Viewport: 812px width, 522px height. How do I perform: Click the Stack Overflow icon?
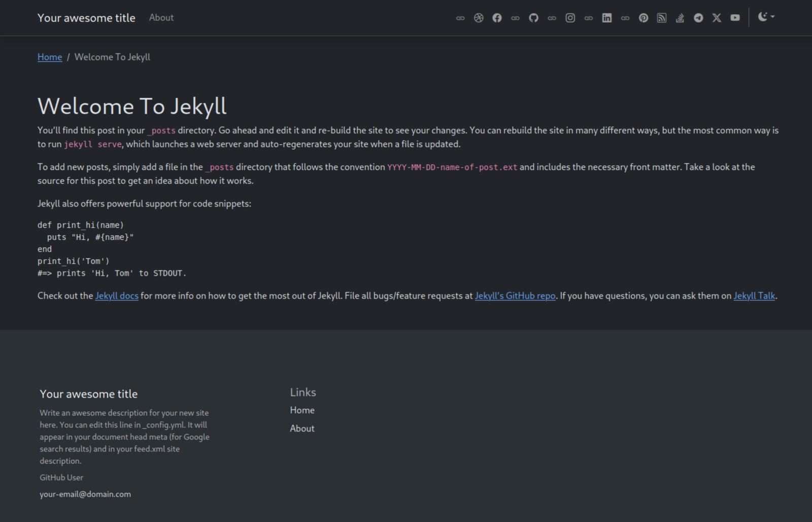point(680,17)
